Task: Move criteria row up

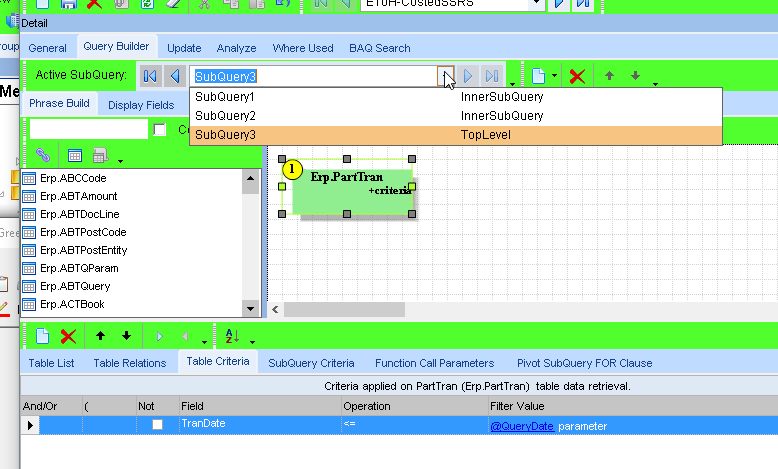Action: tap(100, 336)
